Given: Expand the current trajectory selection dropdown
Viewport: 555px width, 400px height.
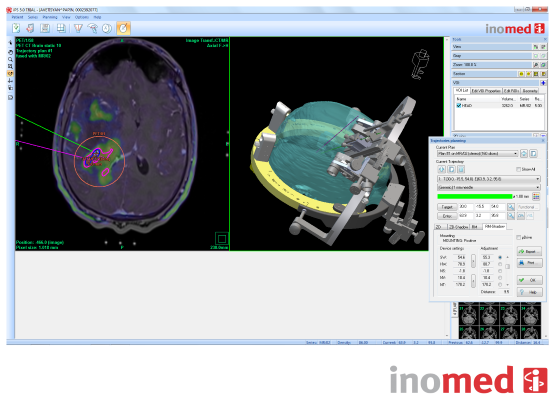Looking at the screenshot, I should pos(488,179).
